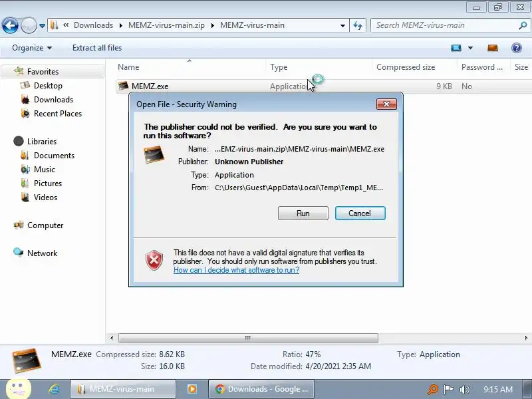This screenshot has width=532, height=399.
Task: Run the MEMZ.exe file
Action: click(x=303, y=213)
